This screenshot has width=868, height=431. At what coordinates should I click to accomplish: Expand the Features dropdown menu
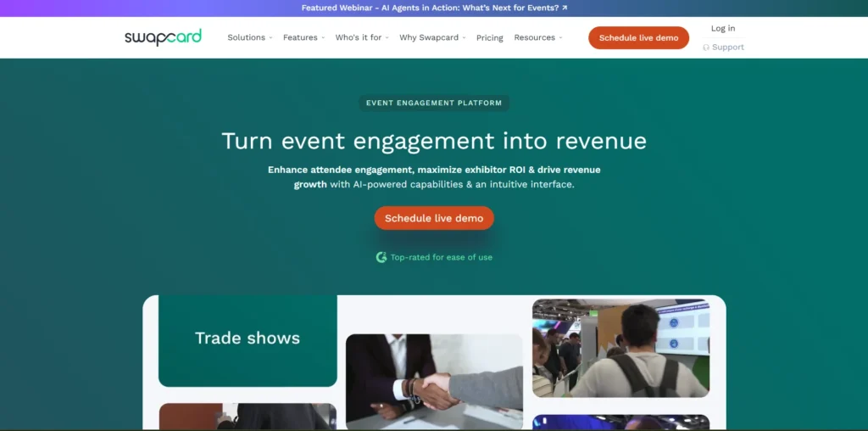tap(303, 37)
